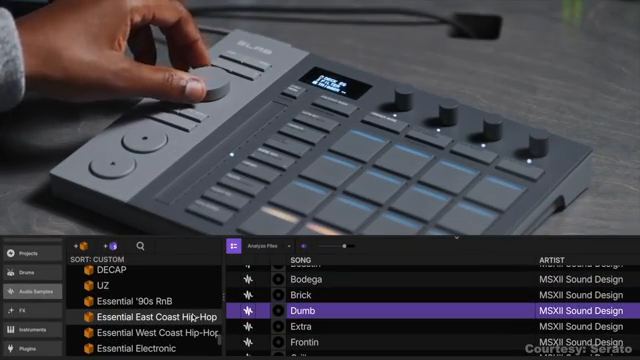Select the song Frontin

pyautogui.click(x=304, y=342)
